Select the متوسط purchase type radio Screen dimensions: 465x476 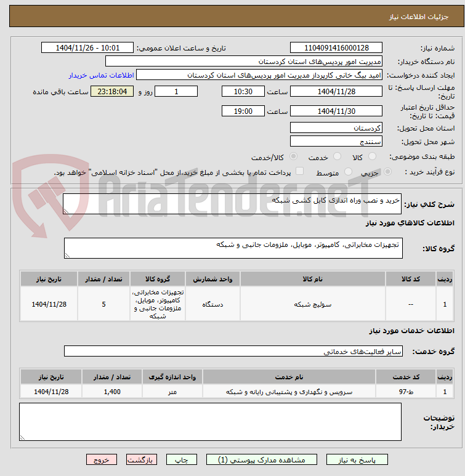tap(348, 172)
